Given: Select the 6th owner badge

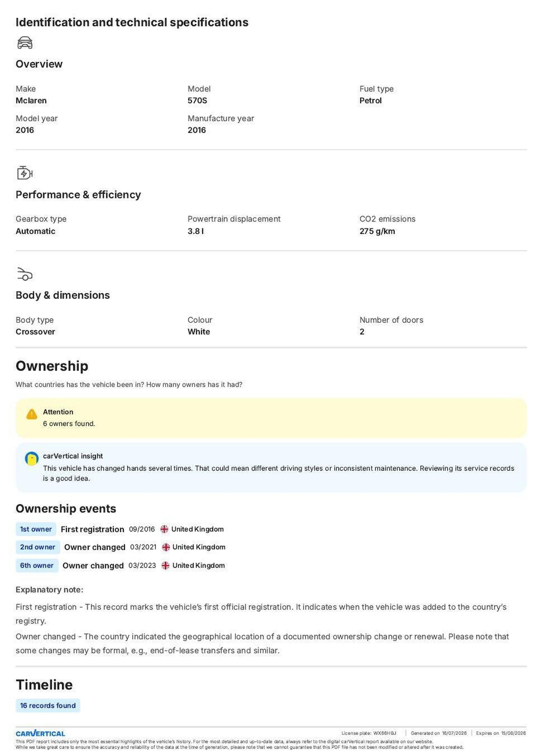Looking at the screenshot, I should [37, 565].
